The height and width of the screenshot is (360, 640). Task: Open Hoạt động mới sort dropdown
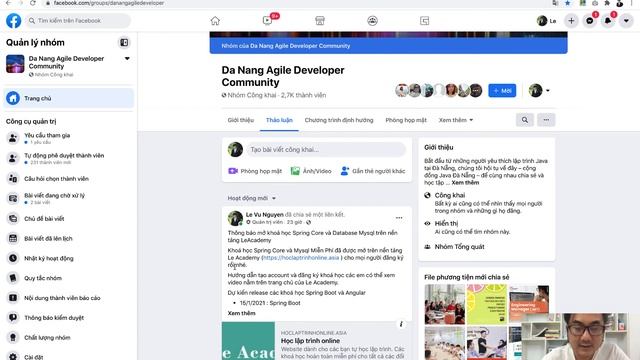tap(252, 198)
